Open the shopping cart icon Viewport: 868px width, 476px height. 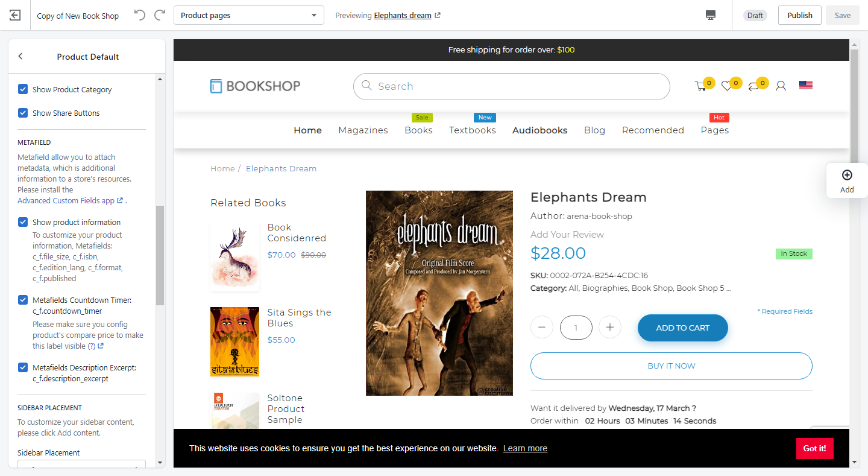coord(700,86)
